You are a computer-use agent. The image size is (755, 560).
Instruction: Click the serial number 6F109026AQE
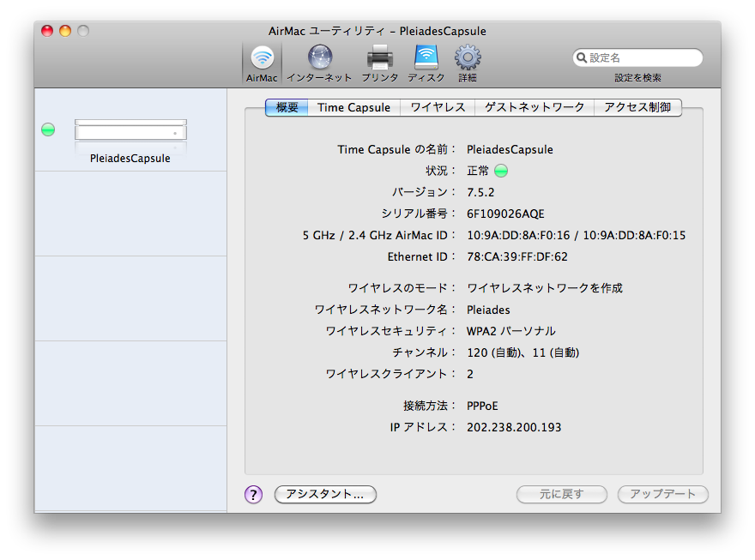(505, 214)
